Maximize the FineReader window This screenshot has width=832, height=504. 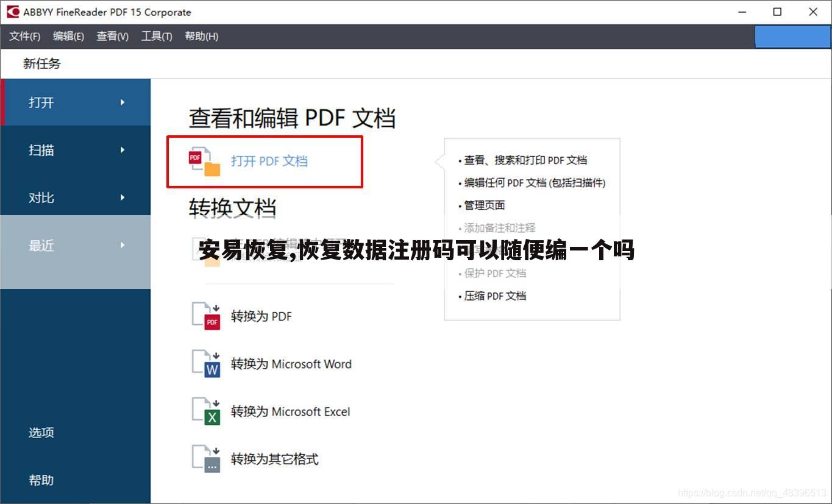point(778,12)
